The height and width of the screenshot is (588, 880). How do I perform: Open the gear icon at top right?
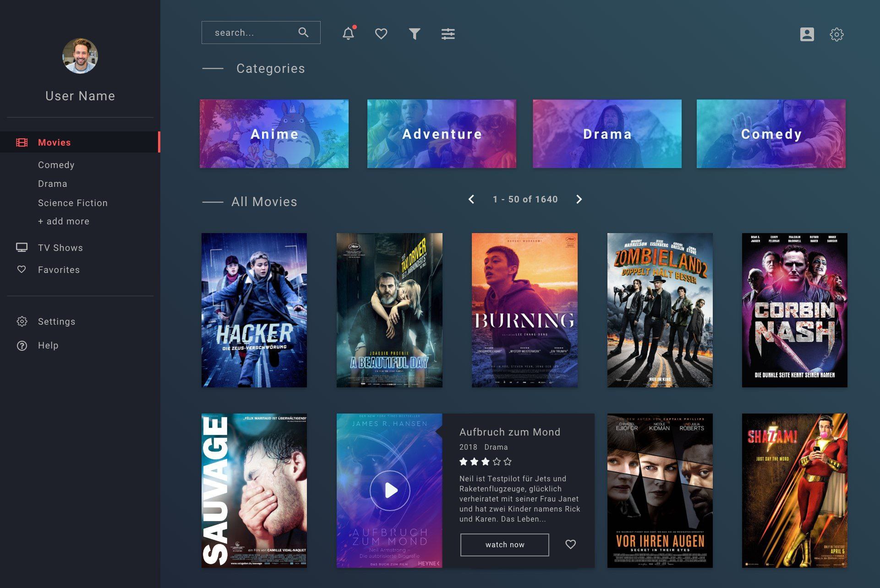click(836, 34)
